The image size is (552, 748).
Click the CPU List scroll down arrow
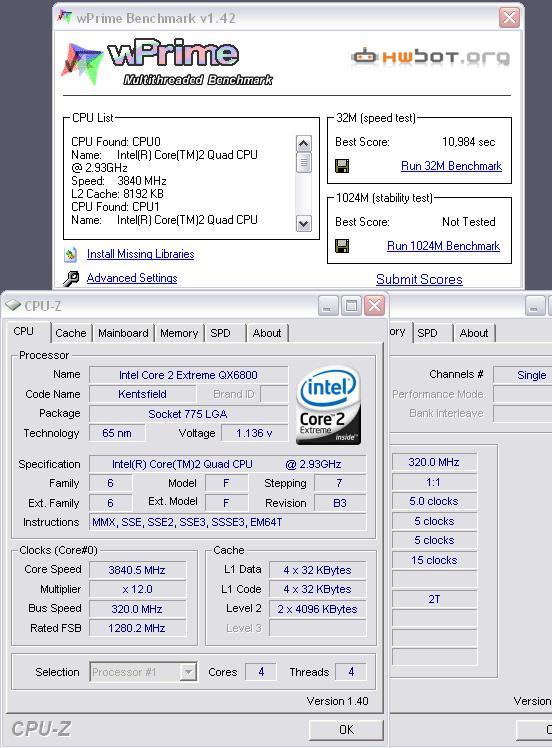pyautogui.click(x=304, y=223)
